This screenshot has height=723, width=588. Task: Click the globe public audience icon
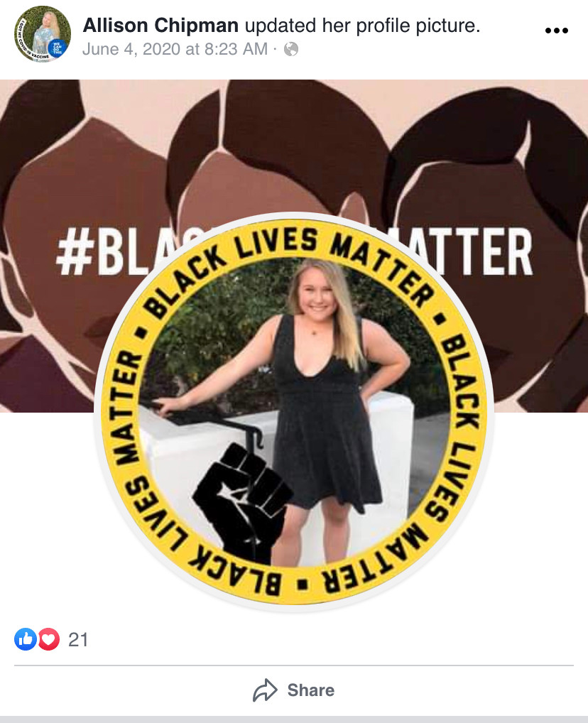pyautogui.click(x=291, y=49)
